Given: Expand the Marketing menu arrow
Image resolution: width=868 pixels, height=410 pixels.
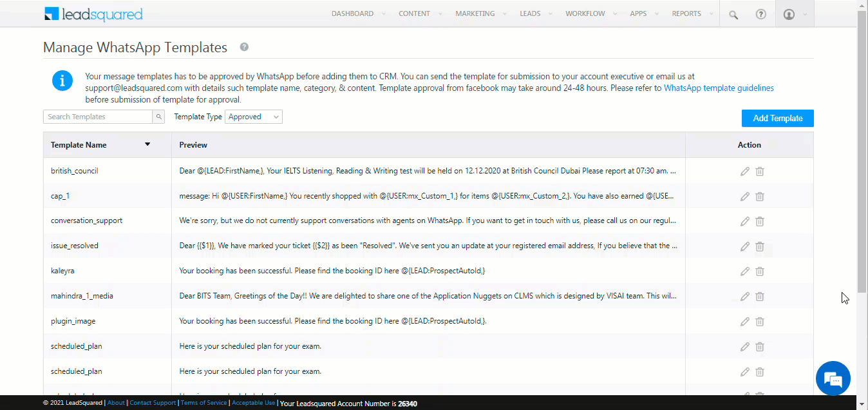Looking at the screenshot, I should click(505, 14).
